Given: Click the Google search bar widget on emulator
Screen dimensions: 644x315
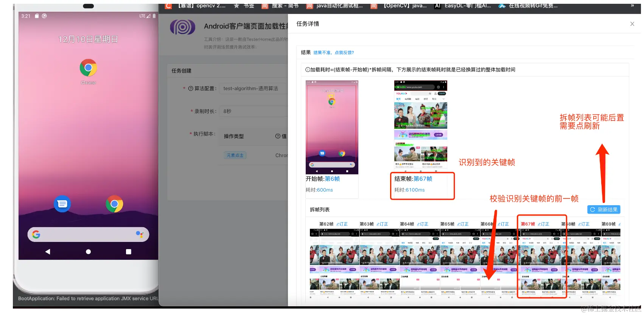Looking at the screenshot, I should pyautogui.click(x=88, y=235).
